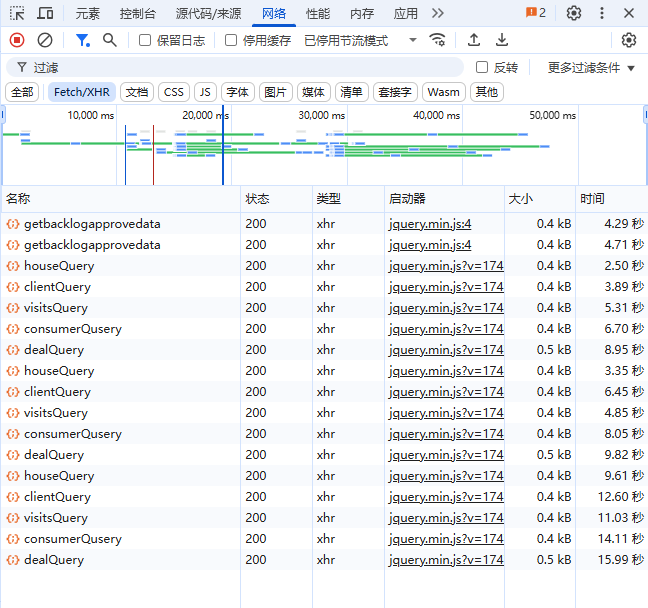The image size is (648, 608).
Task: Toggle the device toolbar icon
Action: tap(45, 13)
